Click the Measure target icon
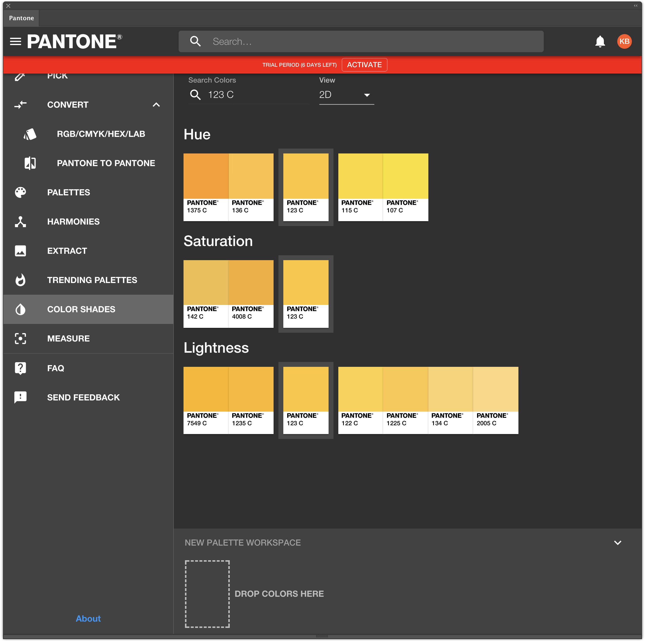 coord(20,338)
